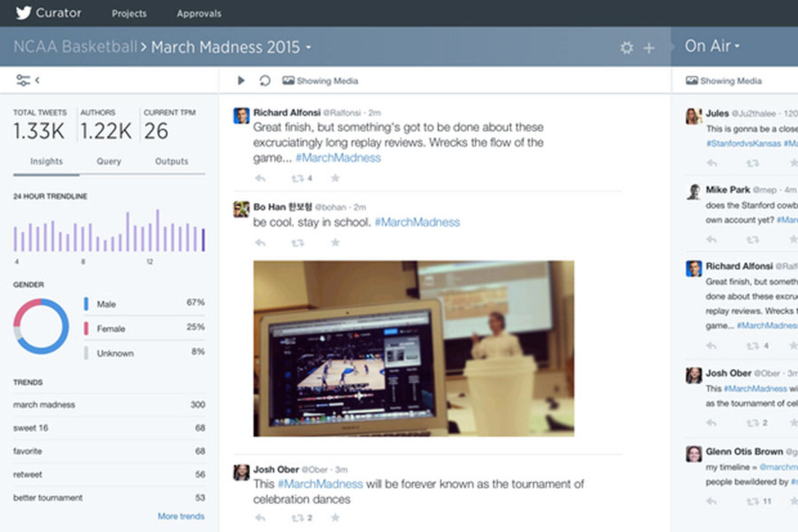Refresh the tweet stream

(x=265, y=80)
